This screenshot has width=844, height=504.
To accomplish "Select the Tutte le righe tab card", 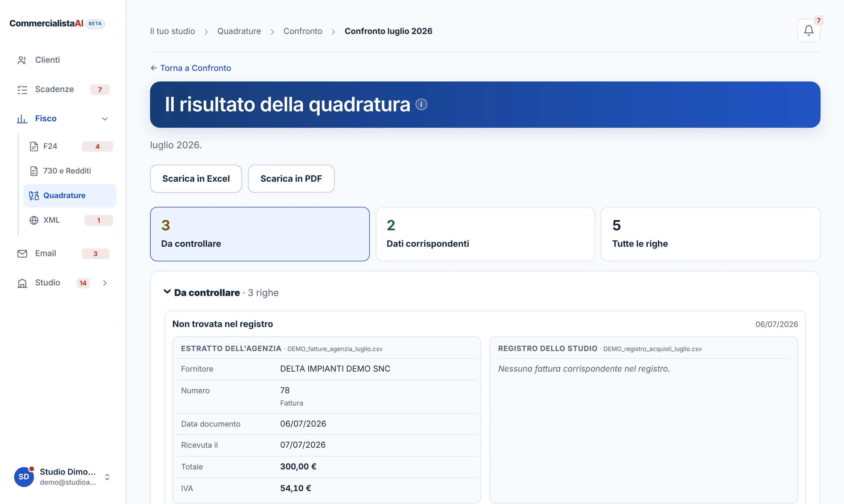I will pyautogui.click(x=711, y=234).
